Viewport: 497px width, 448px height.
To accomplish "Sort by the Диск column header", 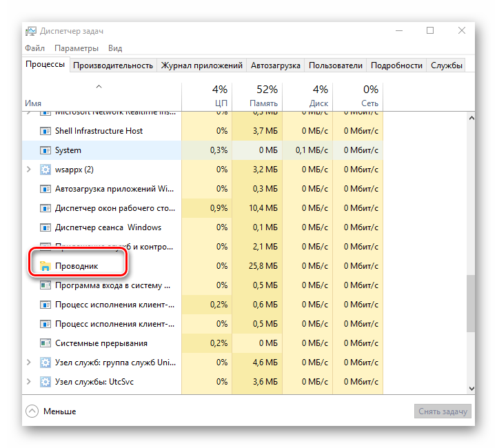I will click(x=307, y=96).
